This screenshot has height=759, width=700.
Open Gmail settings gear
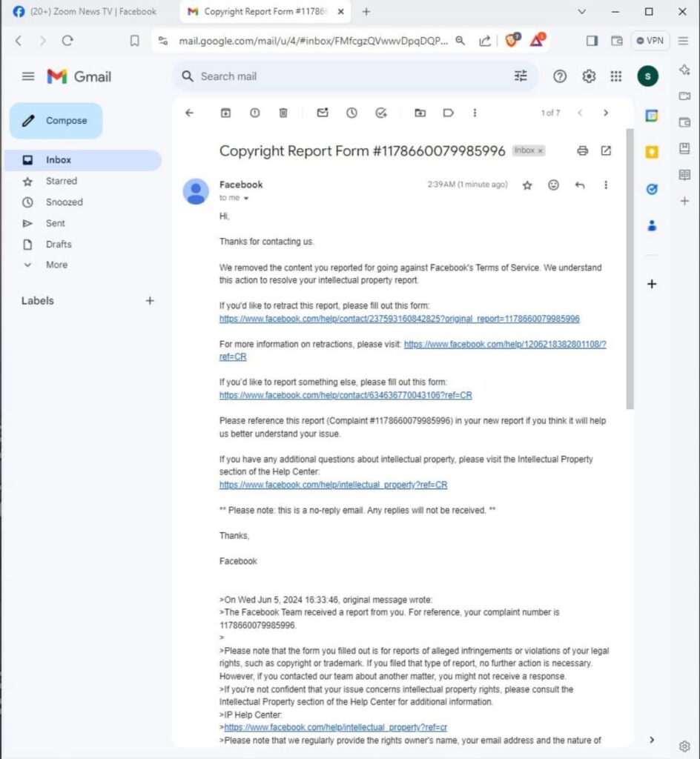click(589, 76)
